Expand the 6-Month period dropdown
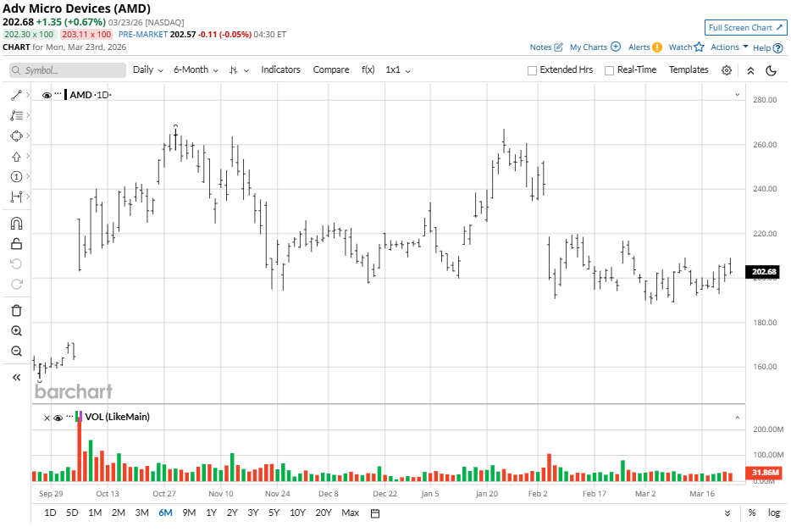Screen dimensions: 791x532 (x=196, y=69)
